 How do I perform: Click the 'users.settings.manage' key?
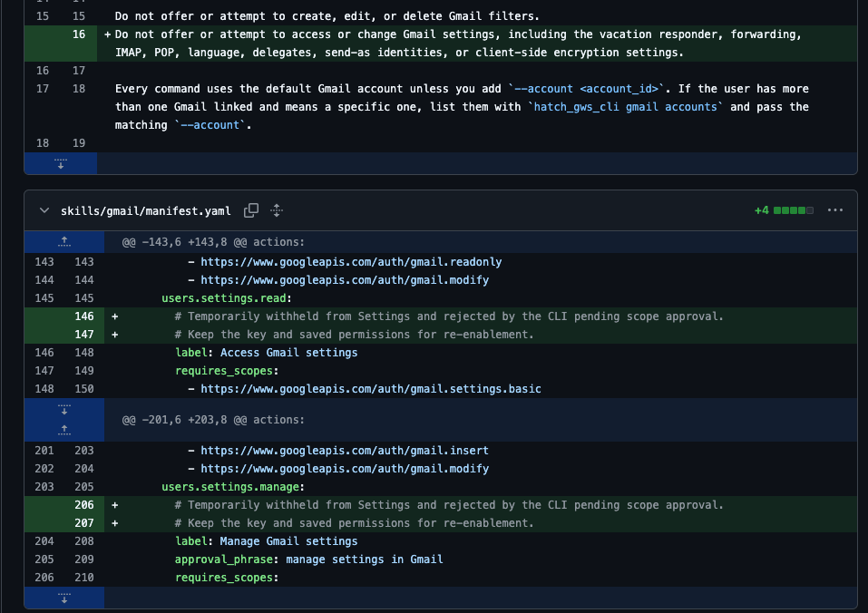(230, 487)
